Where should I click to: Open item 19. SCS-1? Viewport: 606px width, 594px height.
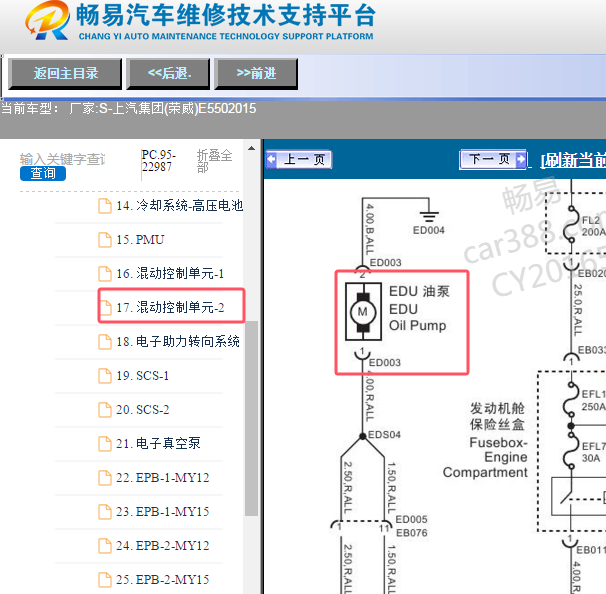(143, 376)
